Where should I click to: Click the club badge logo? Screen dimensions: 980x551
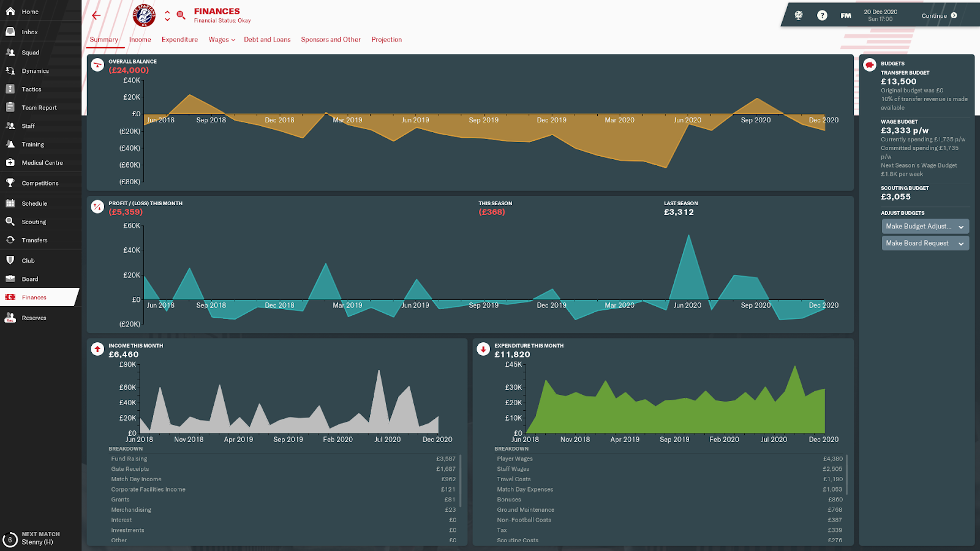point(145,15)
